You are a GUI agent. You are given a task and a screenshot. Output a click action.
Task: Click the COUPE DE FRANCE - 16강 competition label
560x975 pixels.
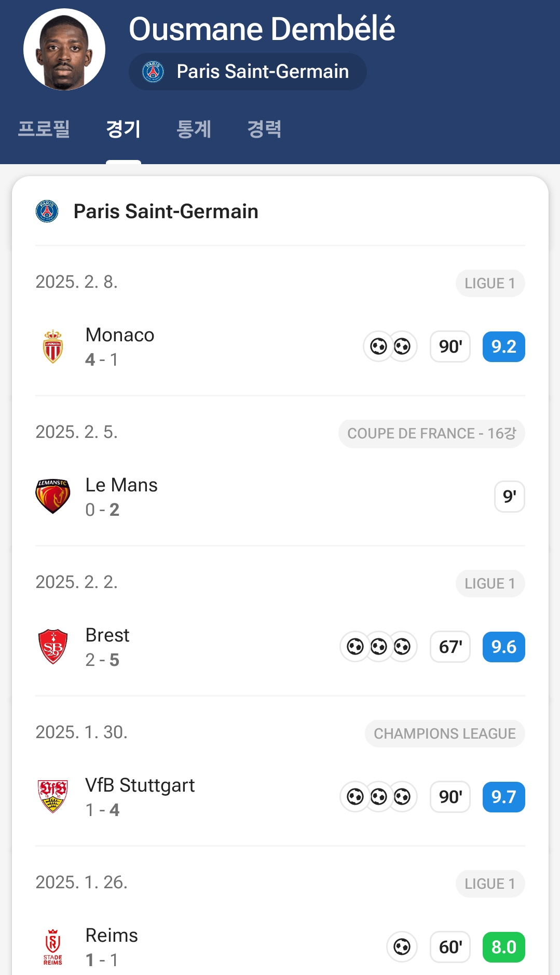pyautogui.click(x=431, y=433)
